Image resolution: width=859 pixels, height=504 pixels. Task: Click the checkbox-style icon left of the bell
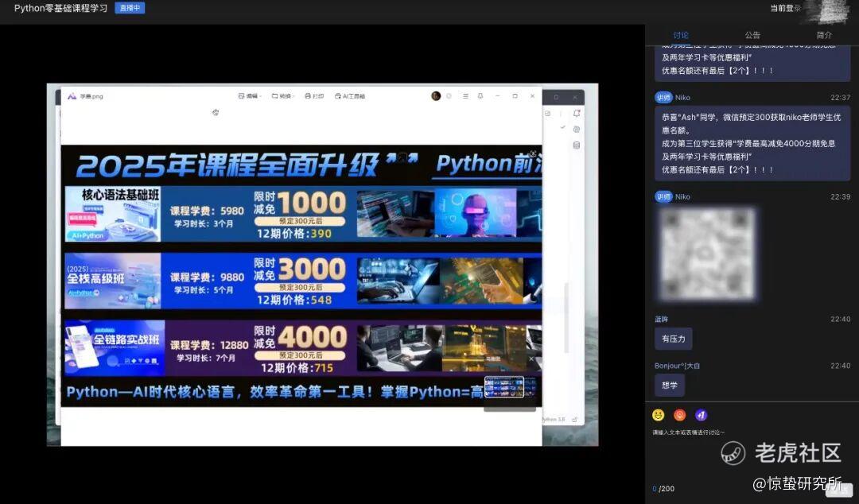click(547, 114)
